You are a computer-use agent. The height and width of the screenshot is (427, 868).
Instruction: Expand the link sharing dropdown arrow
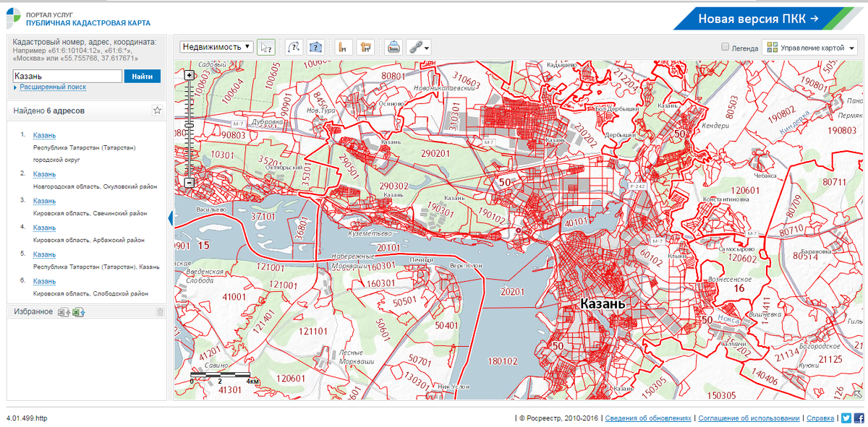pos(427,48)
